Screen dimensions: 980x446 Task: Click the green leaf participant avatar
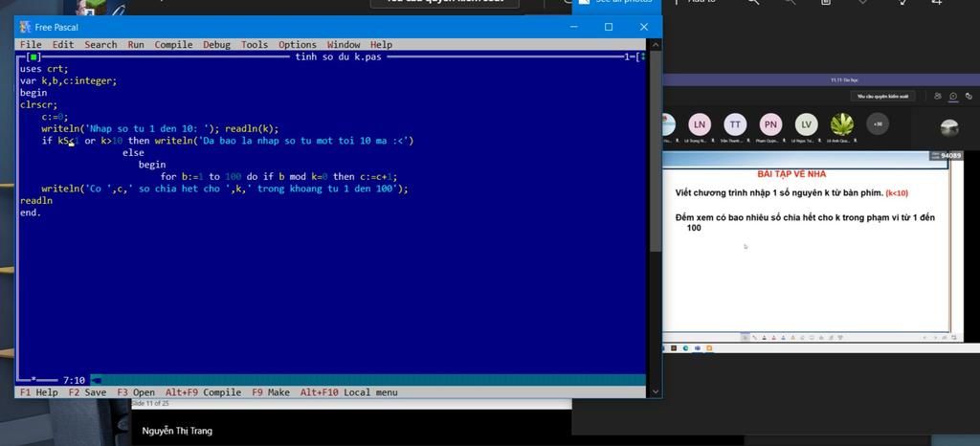(x=842, y=124)
